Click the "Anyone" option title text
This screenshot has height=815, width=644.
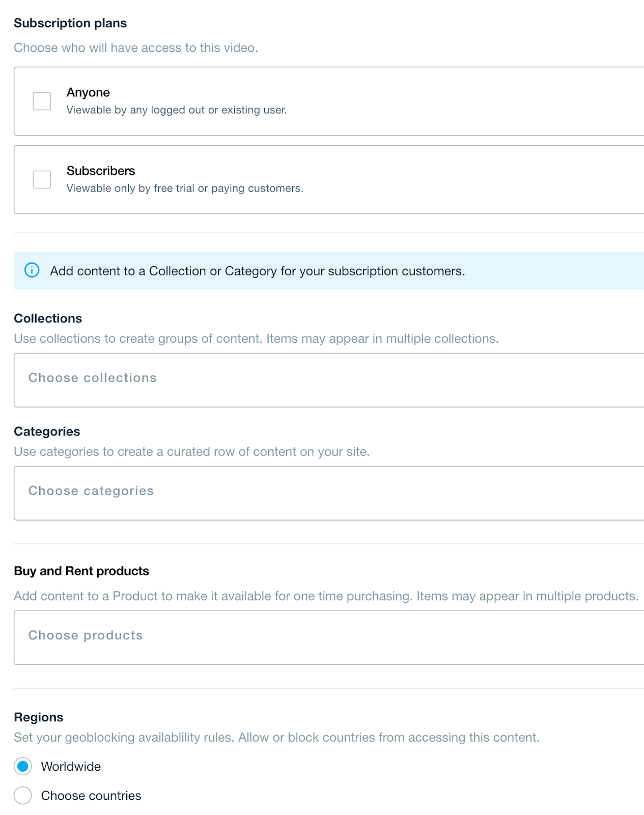[88, 92]
